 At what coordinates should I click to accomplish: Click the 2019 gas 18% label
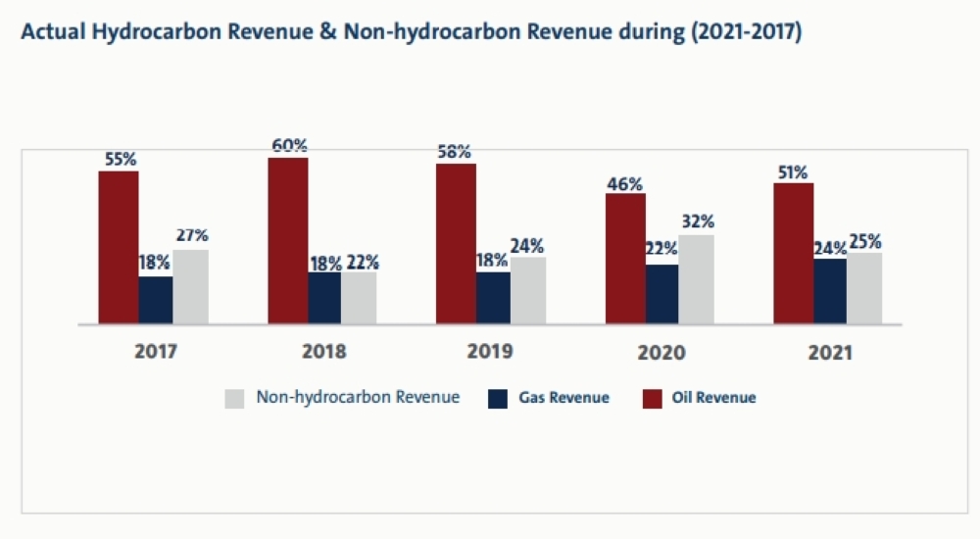492,260
